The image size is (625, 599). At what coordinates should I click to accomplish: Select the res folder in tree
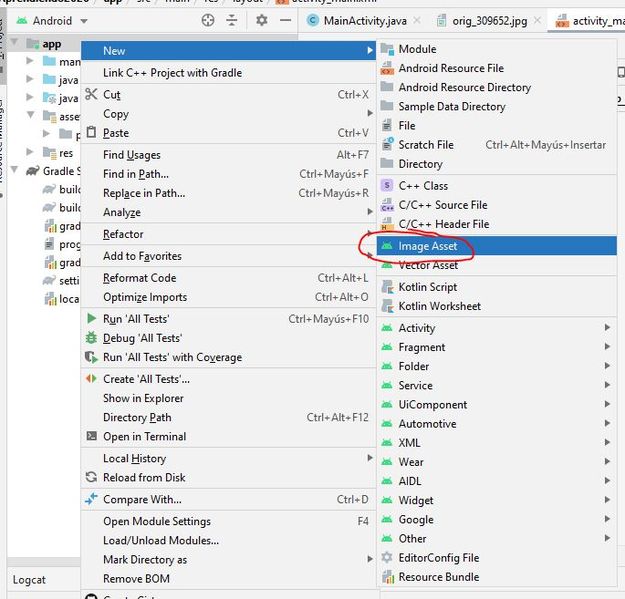click(x=66, y=153)
